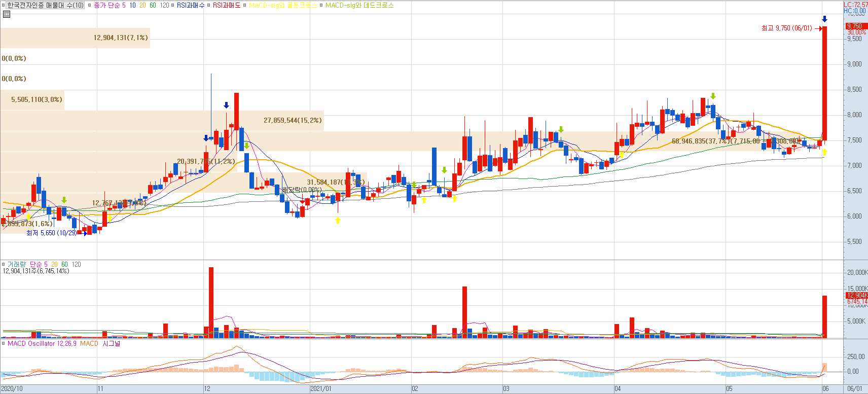Image resolution: width=868 pixels, height=394 pixels.
Task: Select green dead-cross arrow in mid-March 2021
Action: click(x=561, y=130)
